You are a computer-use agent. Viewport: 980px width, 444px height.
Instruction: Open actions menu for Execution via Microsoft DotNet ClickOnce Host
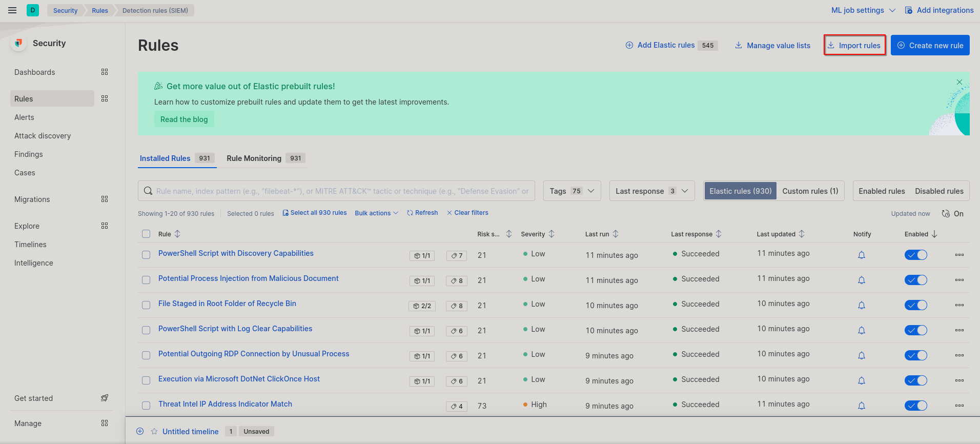pyautogui.click(x=959, y=380)
